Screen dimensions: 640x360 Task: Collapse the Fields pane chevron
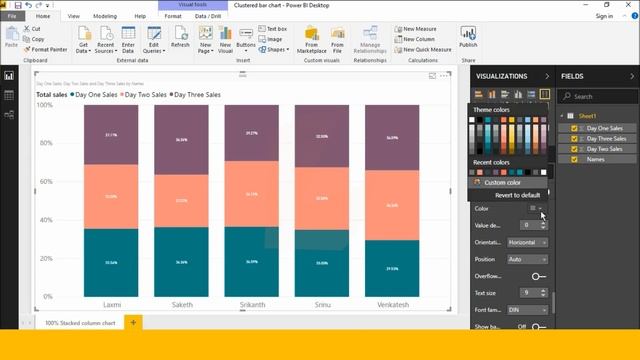click(x=632, y=76)
